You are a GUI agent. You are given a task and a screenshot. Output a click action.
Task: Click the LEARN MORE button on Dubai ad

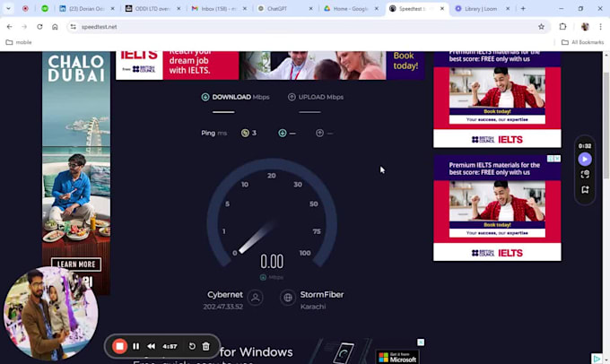(76, 264)
